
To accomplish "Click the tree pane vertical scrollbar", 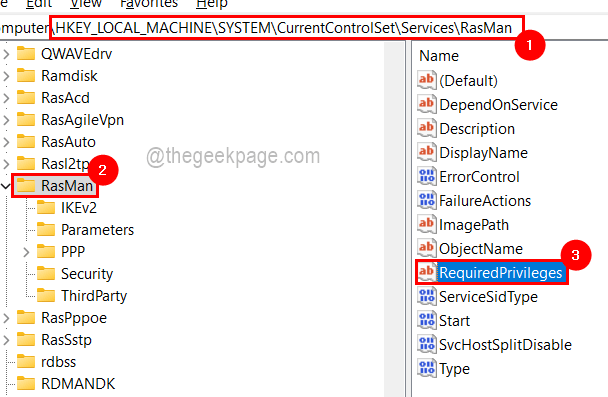I will [x=394, y=219].
